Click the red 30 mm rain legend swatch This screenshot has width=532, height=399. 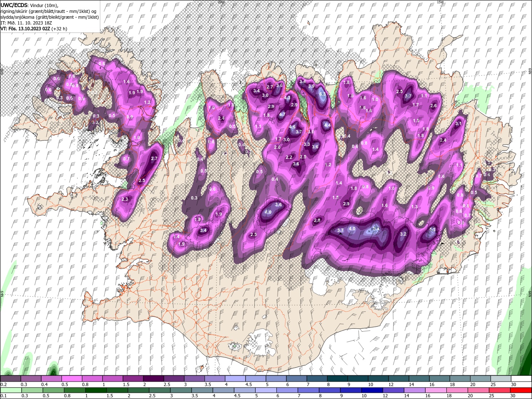(x=521, y=390)
